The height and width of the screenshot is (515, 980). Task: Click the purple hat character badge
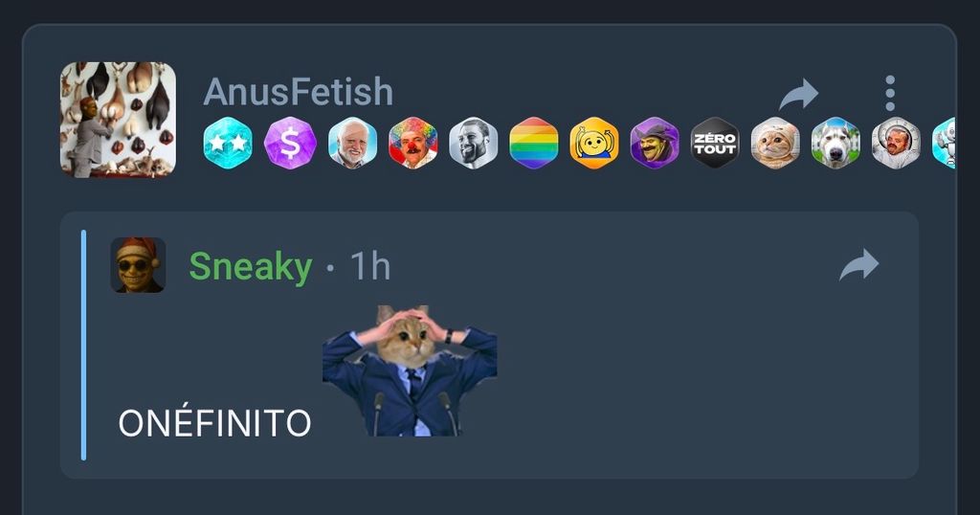655,144
